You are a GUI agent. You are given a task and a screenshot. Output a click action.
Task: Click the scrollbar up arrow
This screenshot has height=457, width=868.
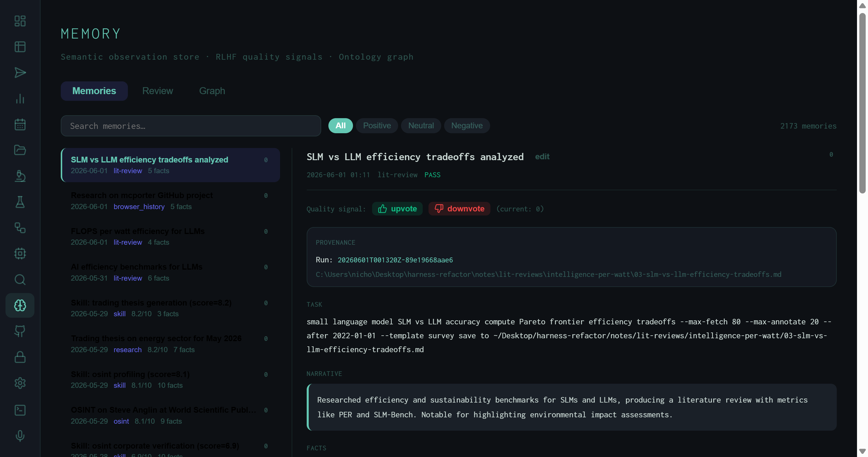(x=862, y=6)
